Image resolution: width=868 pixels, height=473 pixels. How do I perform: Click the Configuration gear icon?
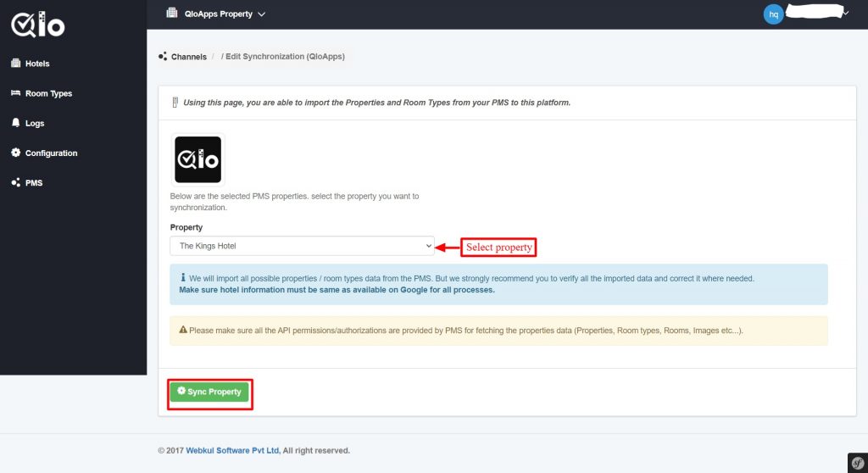(15, 153)
